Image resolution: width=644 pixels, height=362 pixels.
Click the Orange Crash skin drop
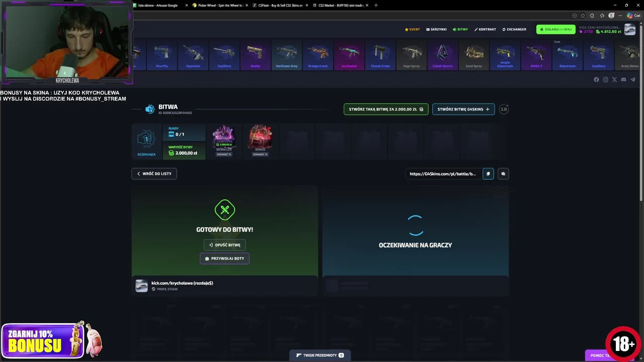tap(318, 56)
